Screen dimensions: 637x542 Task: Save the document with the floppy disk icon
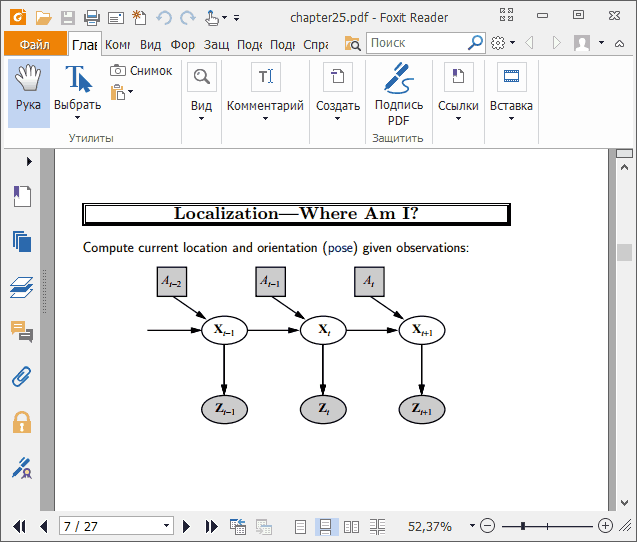(68, 18)
